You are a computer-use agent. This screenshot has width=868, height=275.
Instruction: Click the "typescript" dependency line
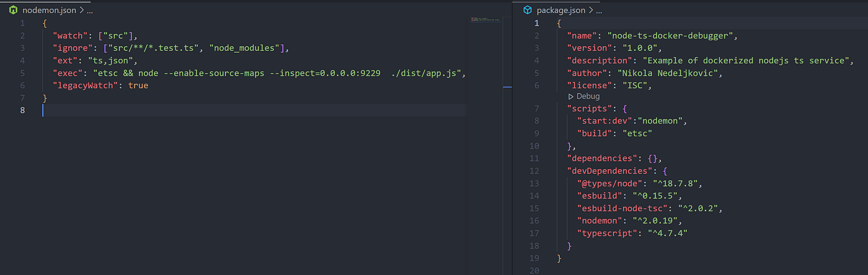(x=632, y=233)
